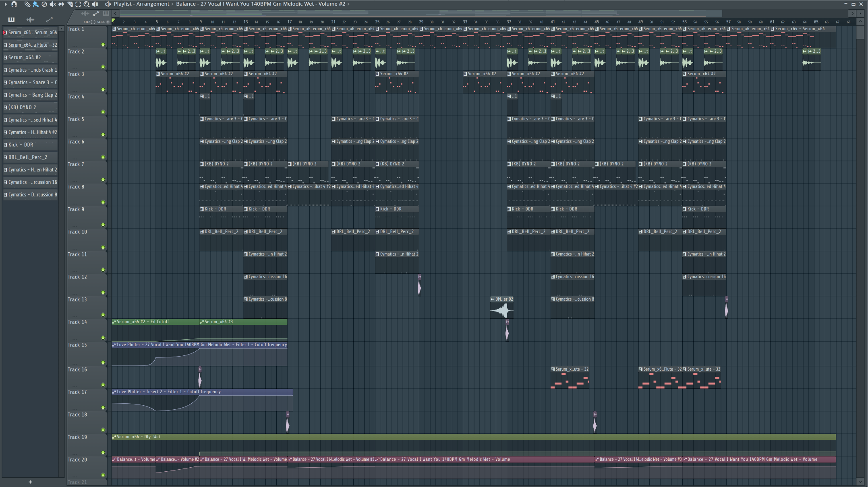
Task: Select the Slice tool
Action: click(70, 4)
